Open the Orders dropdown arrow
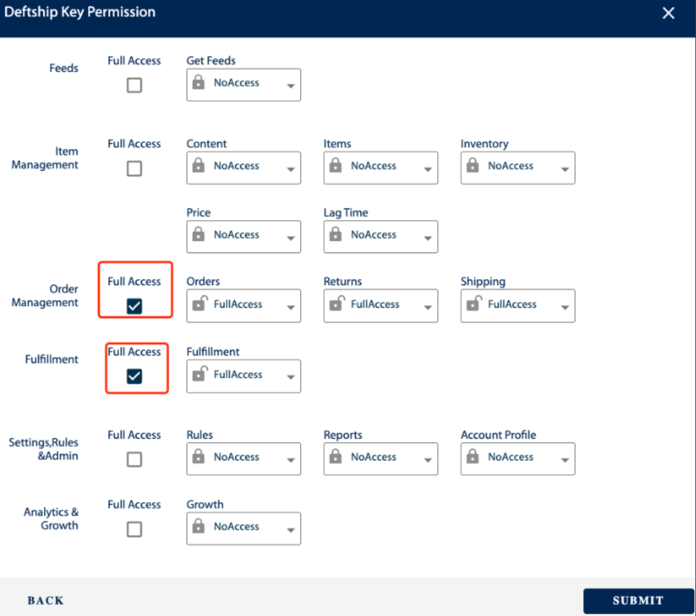696x616 pixels. point(291,307)
